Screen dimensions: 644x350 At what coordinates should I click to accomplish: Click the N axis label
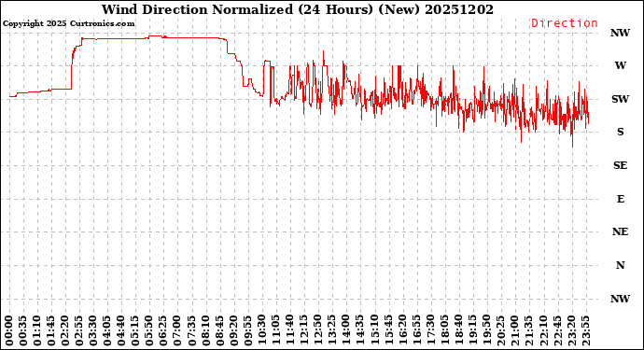click(620, 265)
